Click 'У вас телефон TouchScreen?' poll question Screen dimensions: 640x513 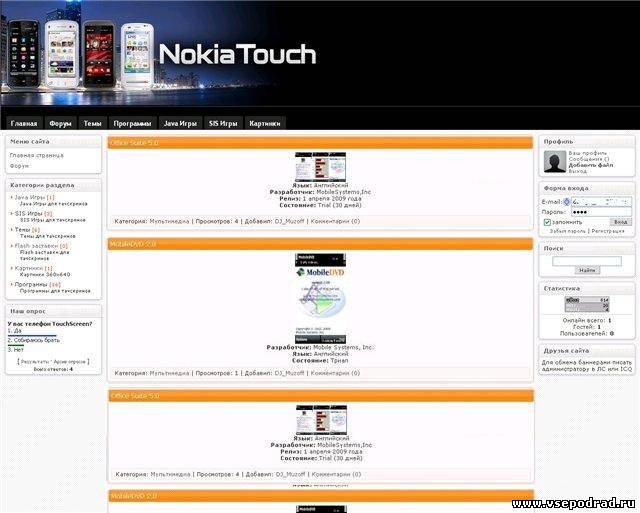pyautogui.click(x=50, y=324)
